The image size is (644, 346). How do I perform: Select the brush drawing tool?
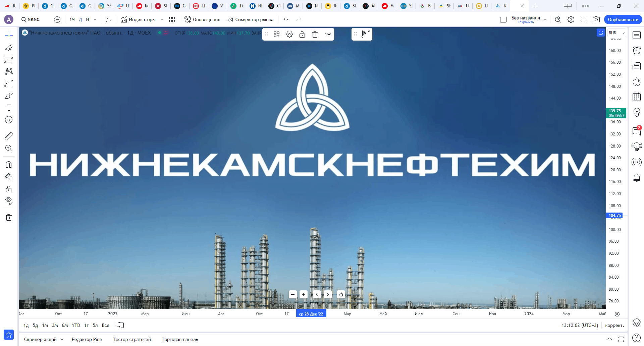(9, 96)
